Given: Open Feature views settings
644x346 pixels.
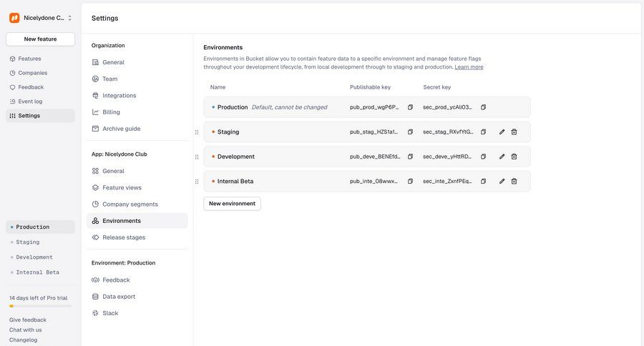Looking at the screenshot, I should click(x=137, y=187).
